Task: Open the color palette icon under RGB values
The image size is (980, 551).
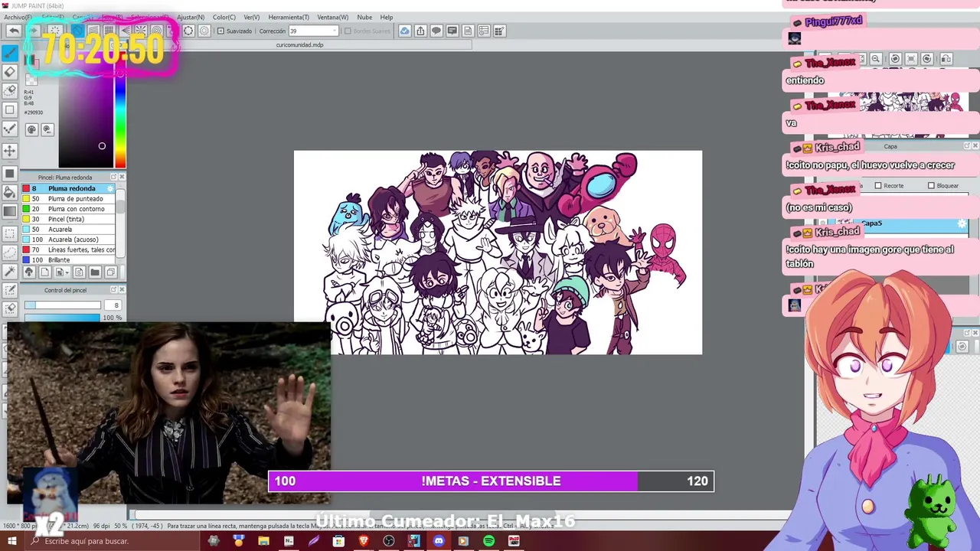Action: (31, 130)
